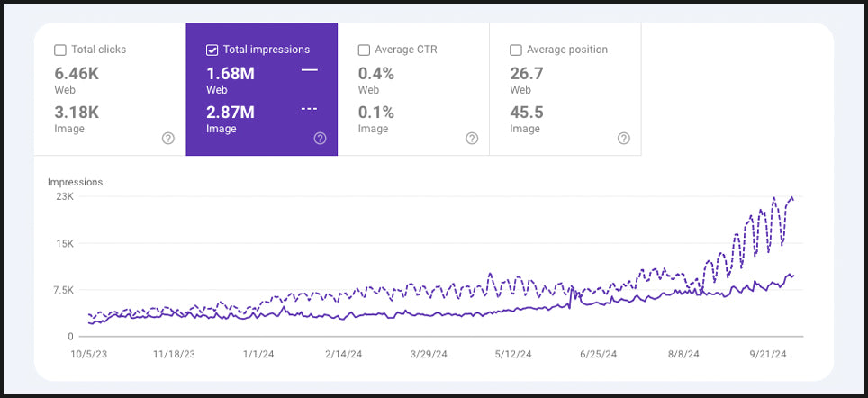
Task: Tick the Average CTR checkbox
Action: (364, 50)
